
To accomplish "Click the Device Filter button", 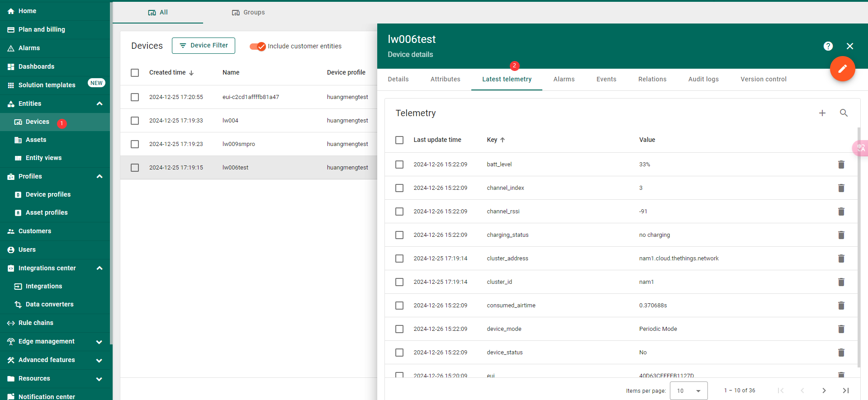I will [x=204, y=46].
